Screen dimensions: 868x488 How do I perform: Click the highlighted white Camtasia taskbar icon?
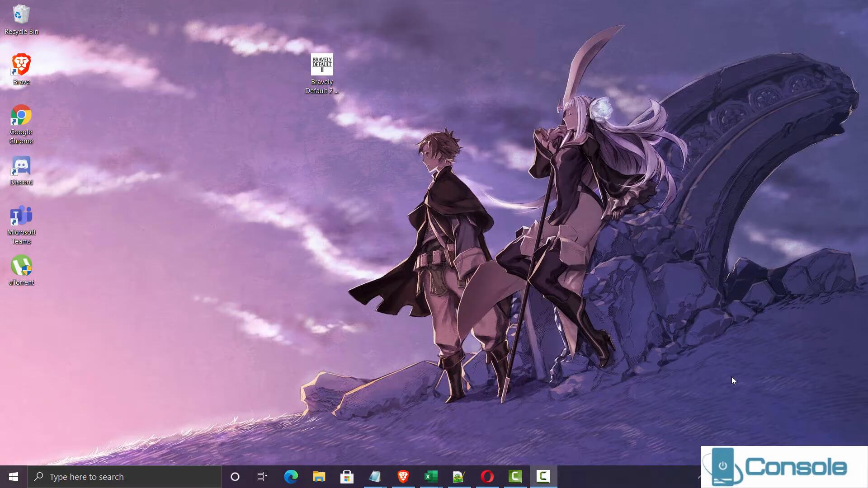(543, 477)
